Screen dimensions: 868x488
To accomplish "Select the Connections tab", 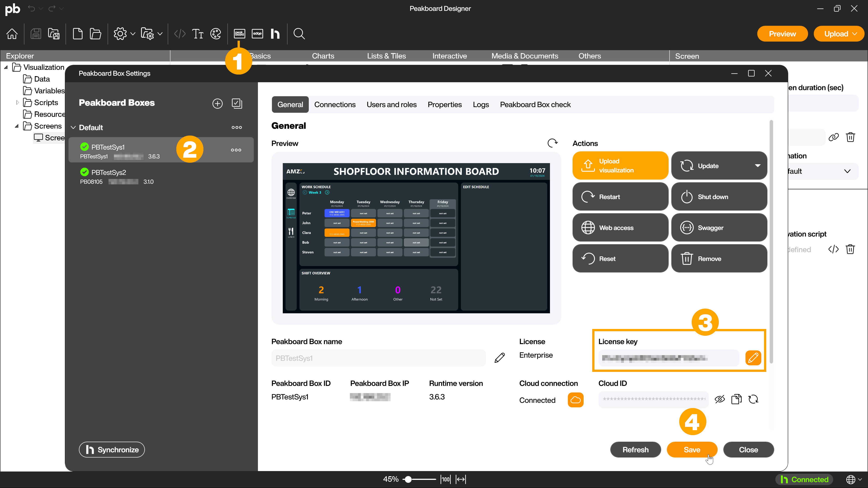I will point(335,104).
